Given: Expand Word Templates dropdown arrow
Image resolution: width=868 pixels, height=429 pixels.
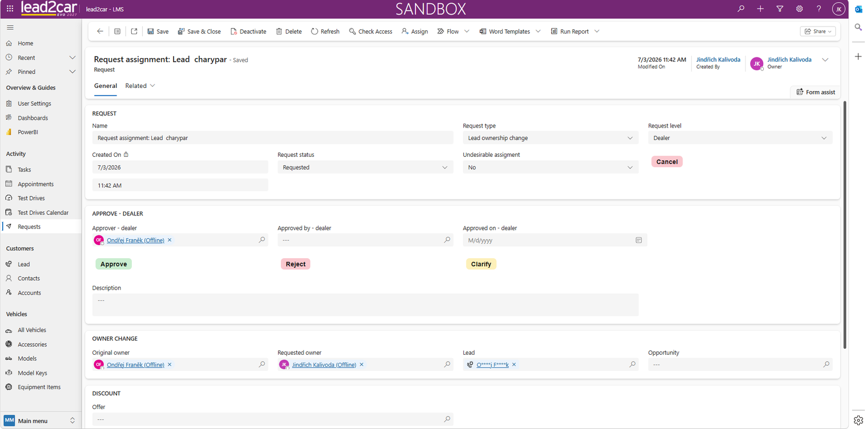Looking at the screenshot, I should pos(538,31).
